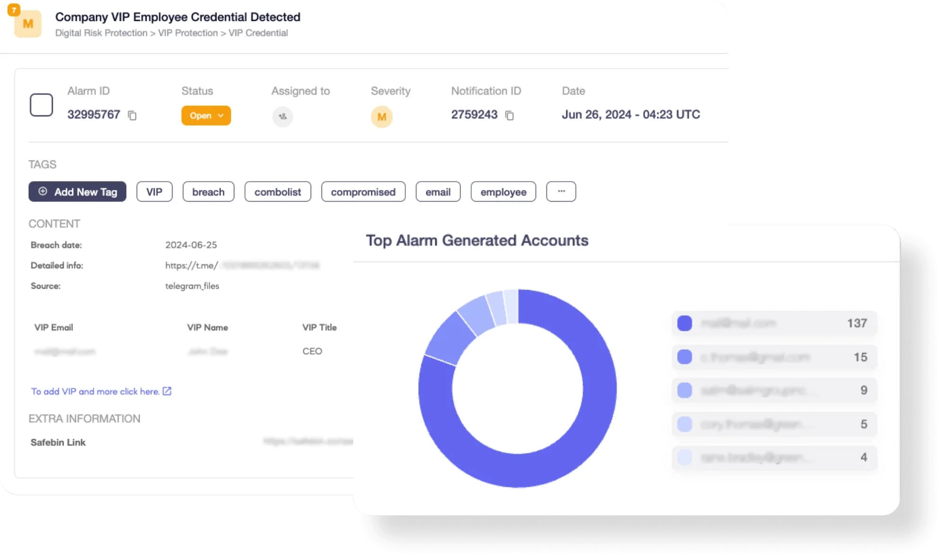
Task: Check the alarm selection checkbox
Action: coord(41,104)
